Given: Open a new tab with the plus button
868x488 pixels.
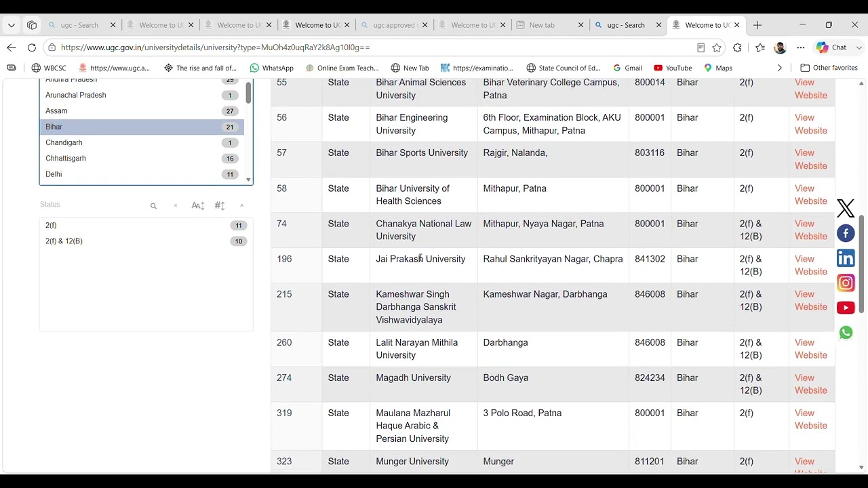Looking at the screenshot, I should tap(757, 25).
